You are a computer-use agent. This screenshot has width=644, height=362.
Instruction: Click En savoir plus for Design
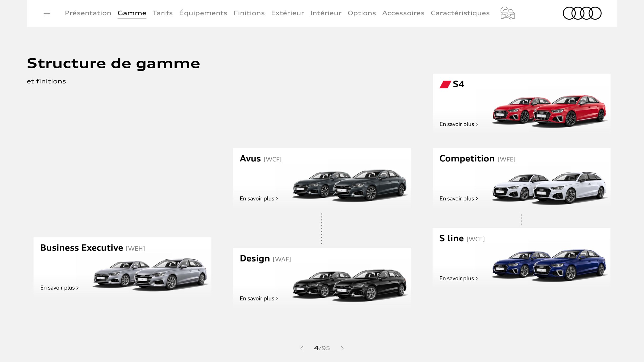coord(259,299)
